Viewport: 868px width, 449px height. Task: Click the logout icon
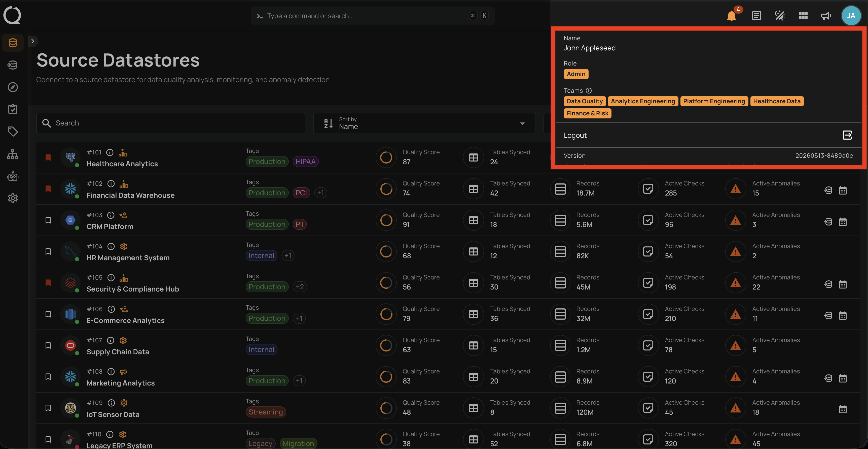[x=847, y=135]
